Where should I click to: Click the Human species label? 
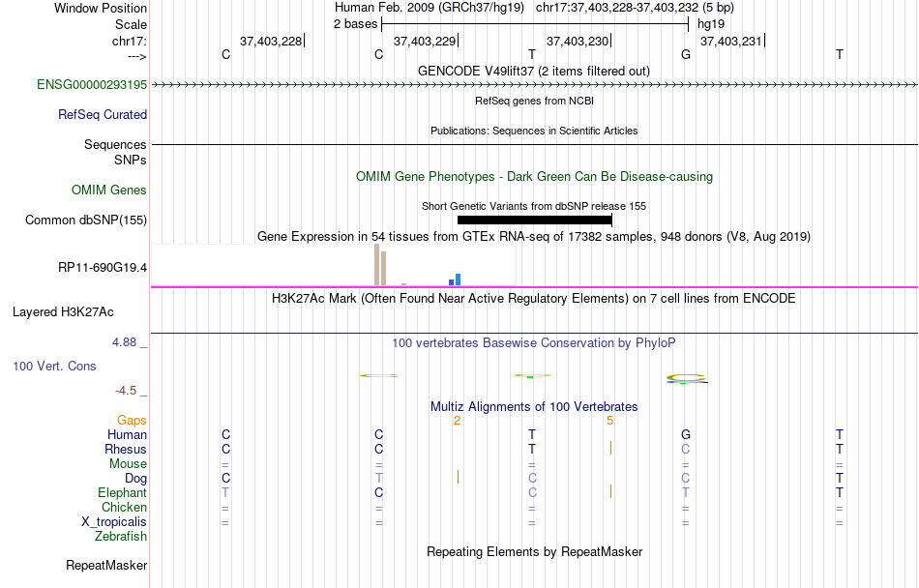point(127,434)
